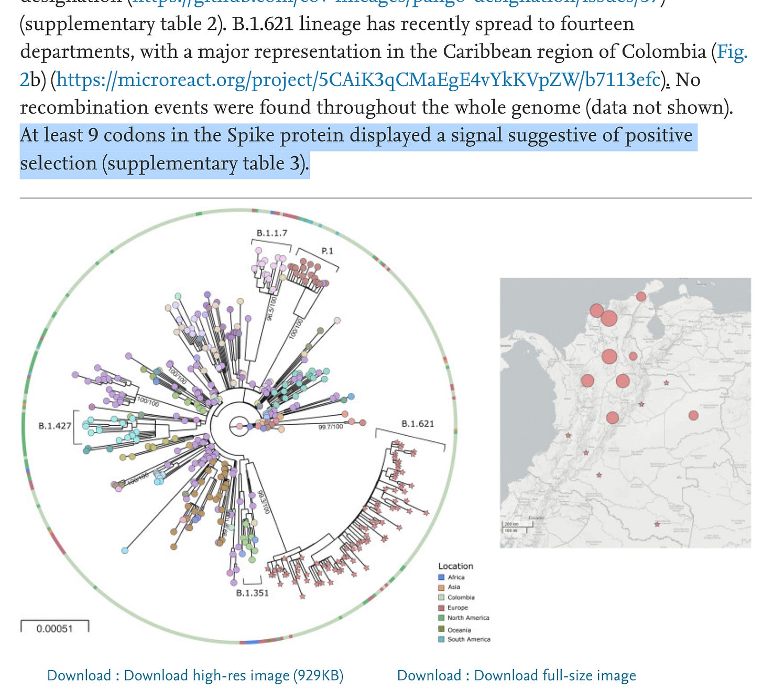Image resolution: width=763 pixels, height=700 pixels.
Task: Click the "Location" legend heading
Action: point(455,566)
